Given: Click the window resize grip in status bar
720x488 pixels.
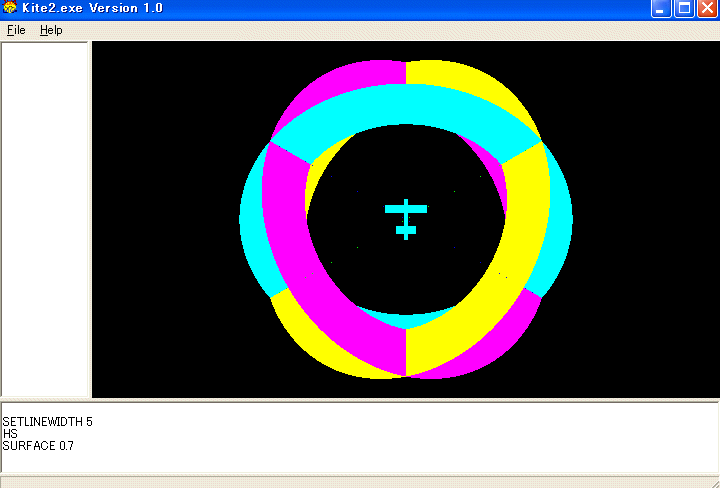Looking at the screenshot, I should pyautogui.click(x=714, y=482).
